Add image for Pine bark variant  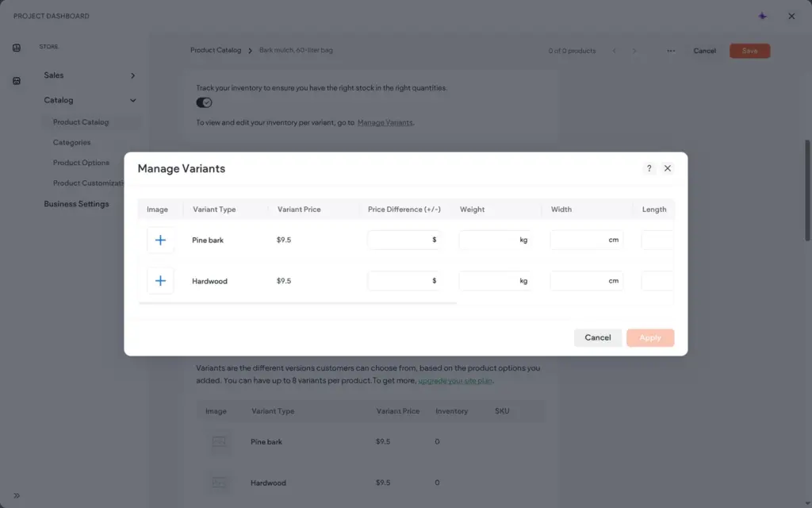160,240
